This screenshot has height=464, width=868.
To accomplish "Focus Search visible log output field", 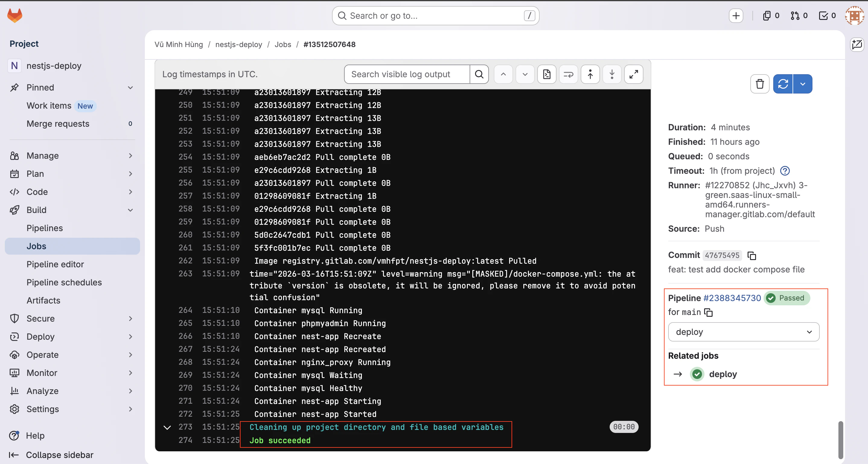I will (x=407, y=74).
